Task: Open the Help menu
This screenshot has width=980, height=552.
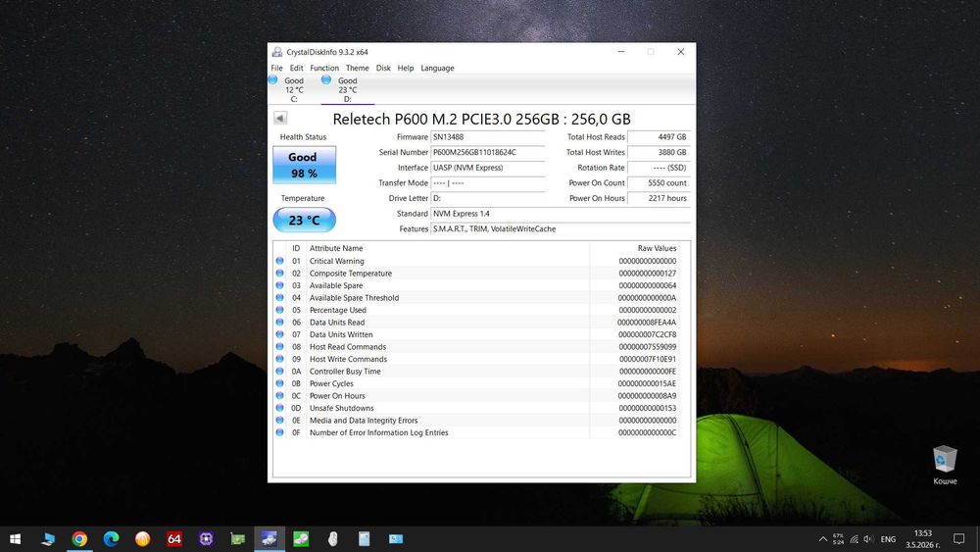Action: coord(406,68)
